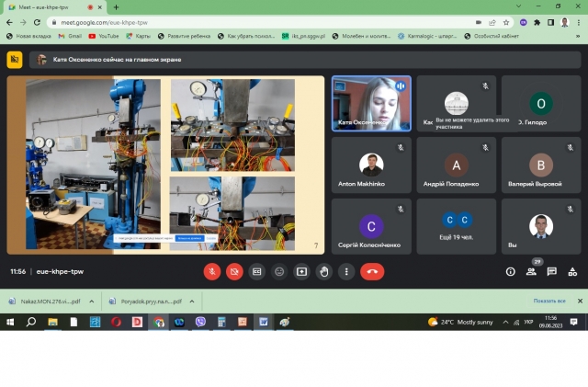Image resolution: width=588 pixels, height=387 pixels.
Task: Click the yellow presentation icon at top left
Action: point(15,60)
